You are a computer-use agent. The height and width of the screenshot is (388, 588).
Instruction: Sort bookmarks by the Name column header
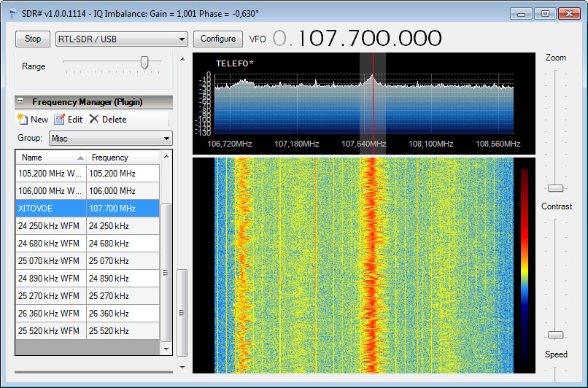(x=50, y=158)
